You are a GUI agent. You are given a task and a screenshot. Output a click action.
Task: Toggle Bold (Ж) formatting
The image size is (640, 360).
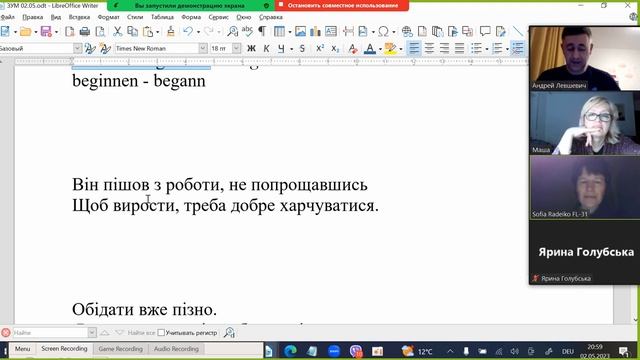coord(251,49)
